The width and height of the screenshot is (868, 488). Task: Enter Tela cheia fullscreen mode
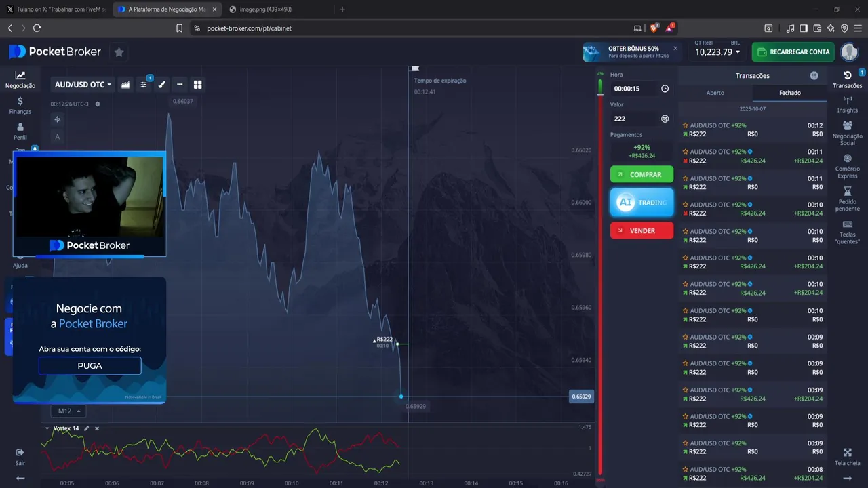pyautogui.click(x=847, y=457)
